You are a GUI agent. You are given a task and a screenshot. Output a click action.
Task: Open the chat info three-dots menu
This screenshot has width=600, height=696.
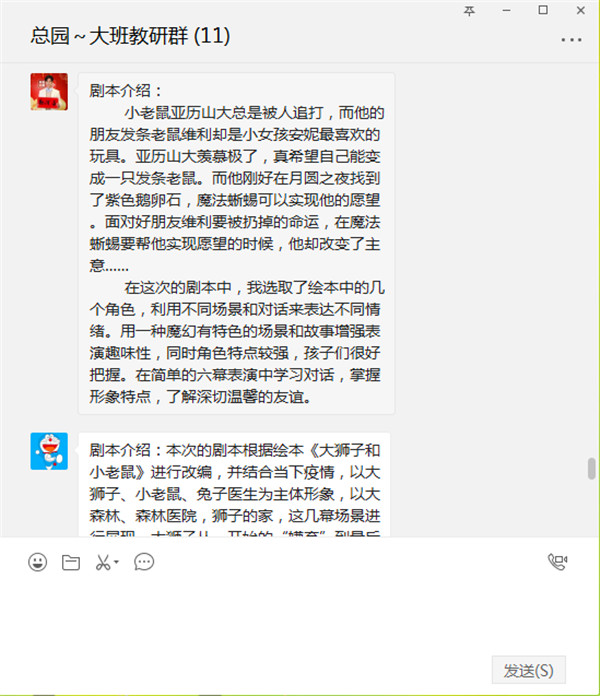tap(571, 40)
